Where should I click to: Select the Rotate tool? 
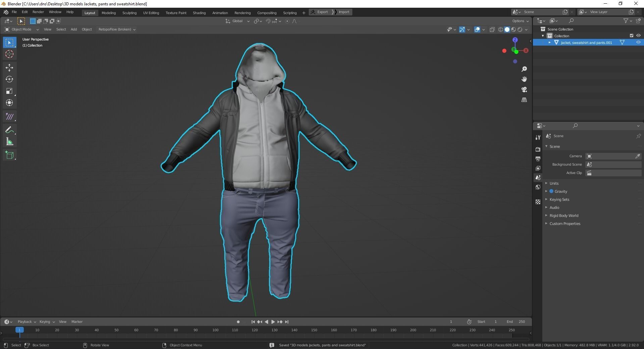[9, 79]
